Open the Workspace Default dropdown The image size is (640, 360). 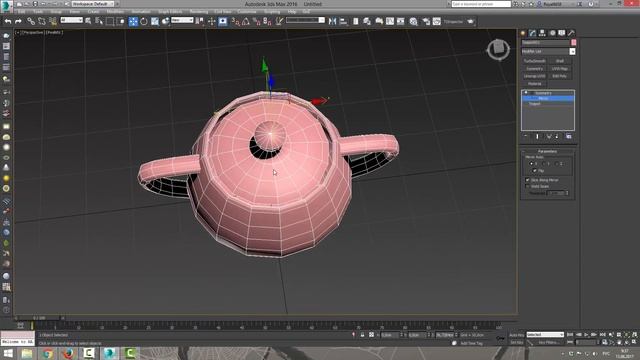[93, 4]
